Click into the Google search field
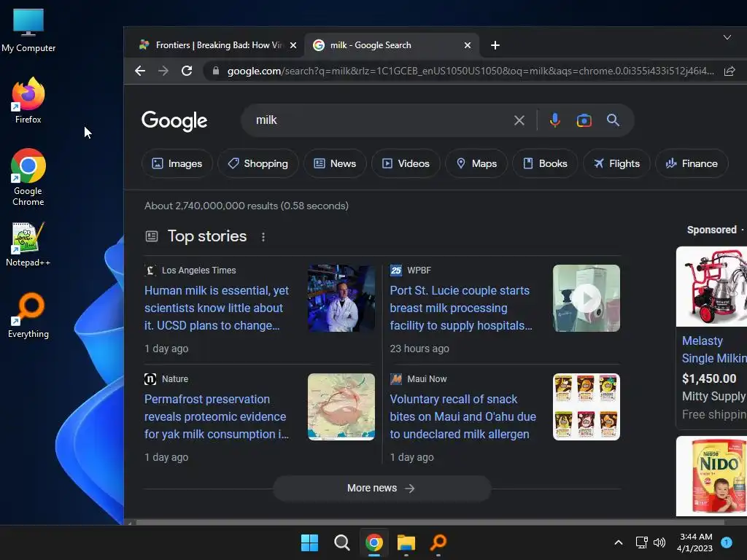The width and height of the screenshot is (747, 560). click(381, 120)
